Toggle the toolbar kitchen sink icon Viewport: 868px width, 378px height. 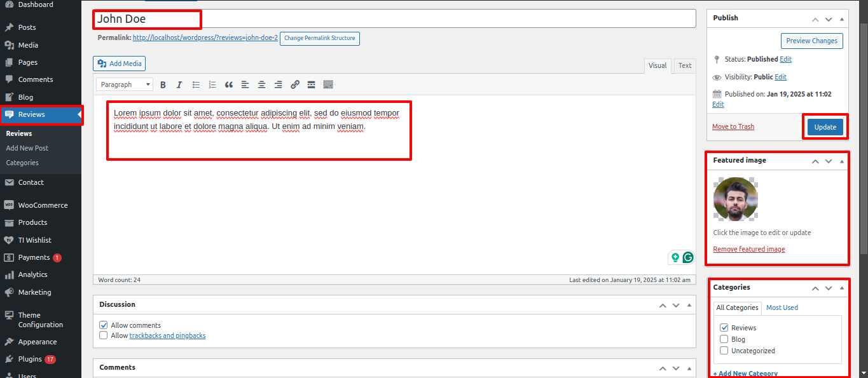(x=328, y=84)
